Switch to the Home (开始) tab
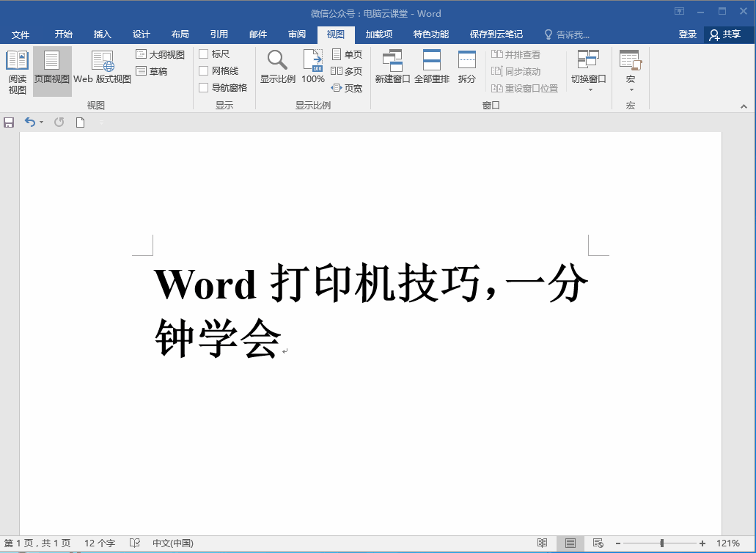The height and width of the screenshot is (553, 756). [x=63, y=34]
